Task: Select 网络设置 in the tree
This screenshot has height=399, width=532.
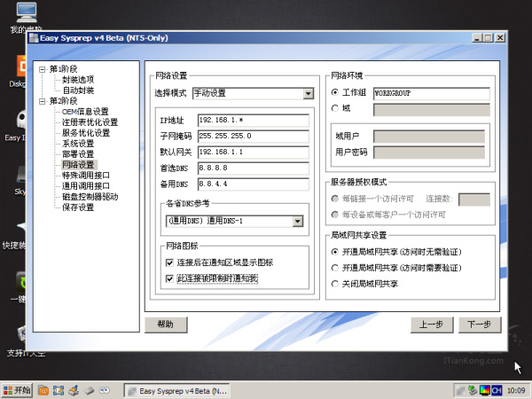Action: [x=79, y=165]
